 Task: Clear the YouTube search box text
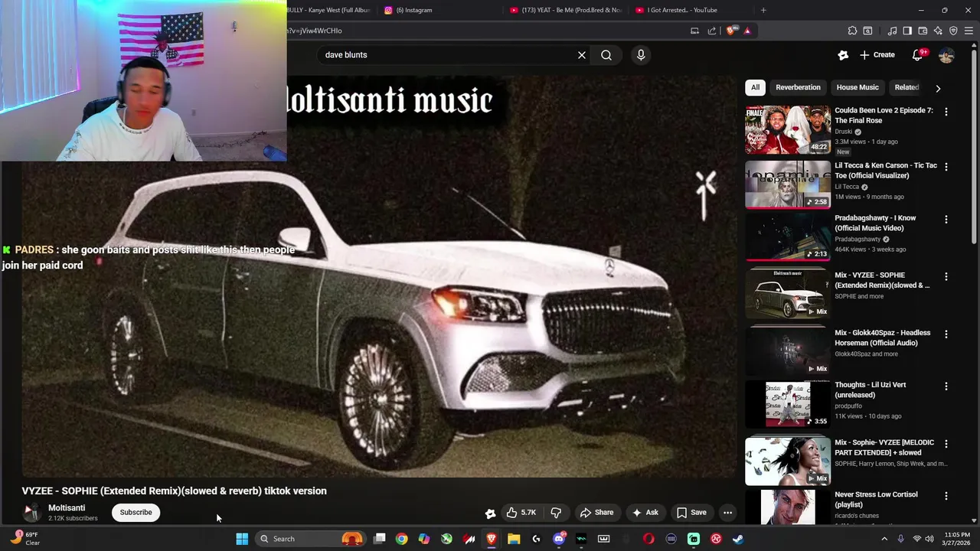582,55
